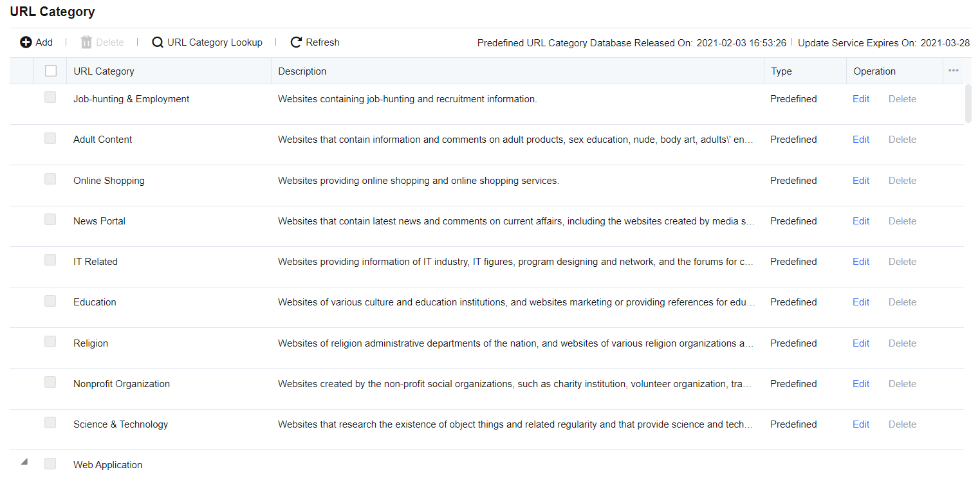980x481 pixels.
Task: Expand the Web Application row triangle
Action: tap(24, 462)
